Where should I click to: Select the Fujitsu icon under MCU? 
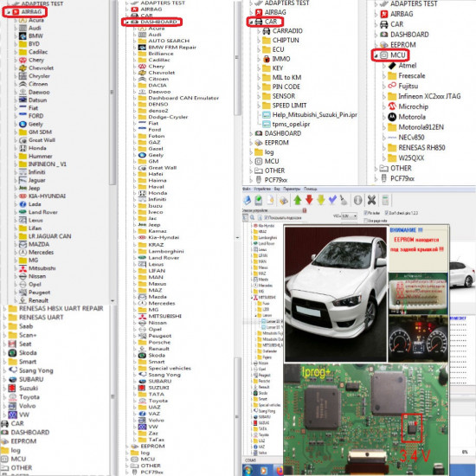pyautogui.click(x=392, y=86)
